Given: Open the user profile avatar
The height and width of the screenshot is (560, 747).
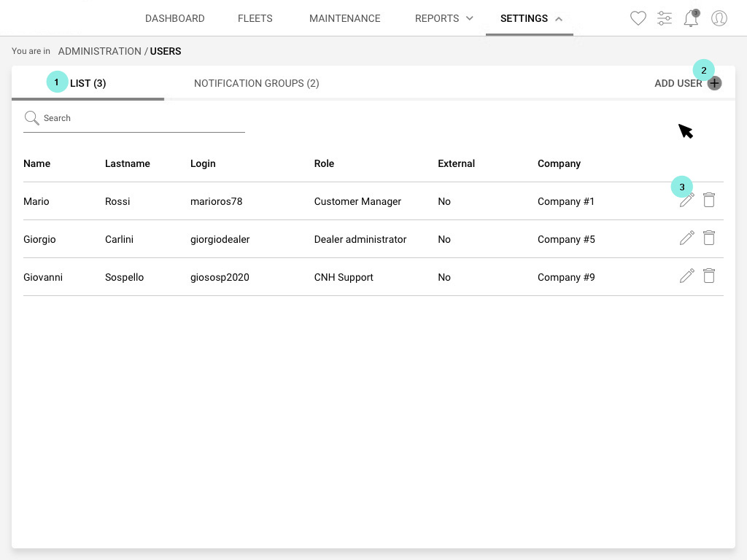Looking at the screenshot, I should [719, 18].
